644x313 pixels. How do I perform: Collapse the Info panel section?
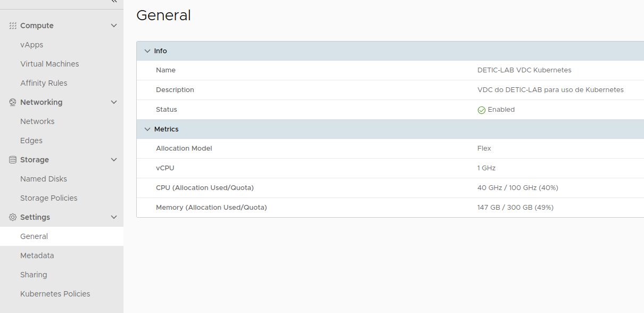pos(147,51)
